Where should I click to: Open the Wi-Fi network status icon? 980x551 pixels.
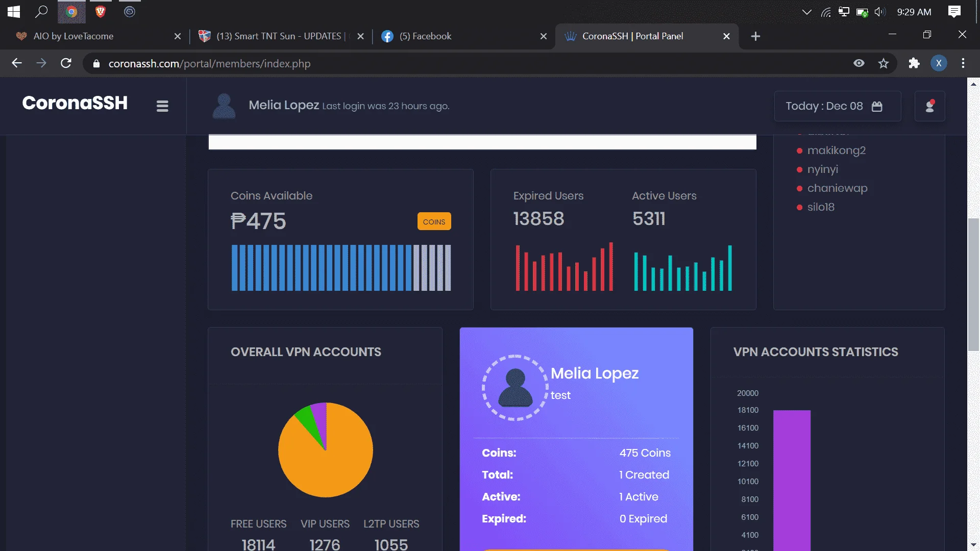click(826, 12)
